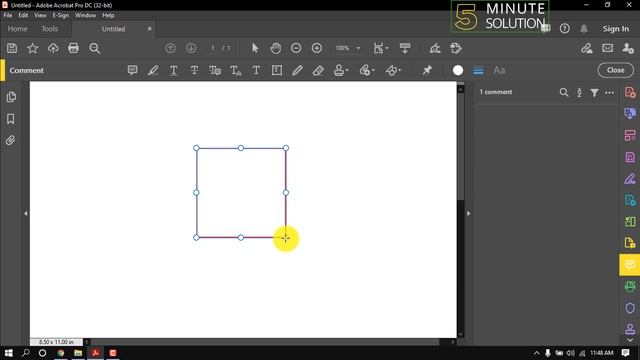Search comments in the comments pane
Image resolution: width=640 pixels, height=360 pixels.
[x=564, y=93]
